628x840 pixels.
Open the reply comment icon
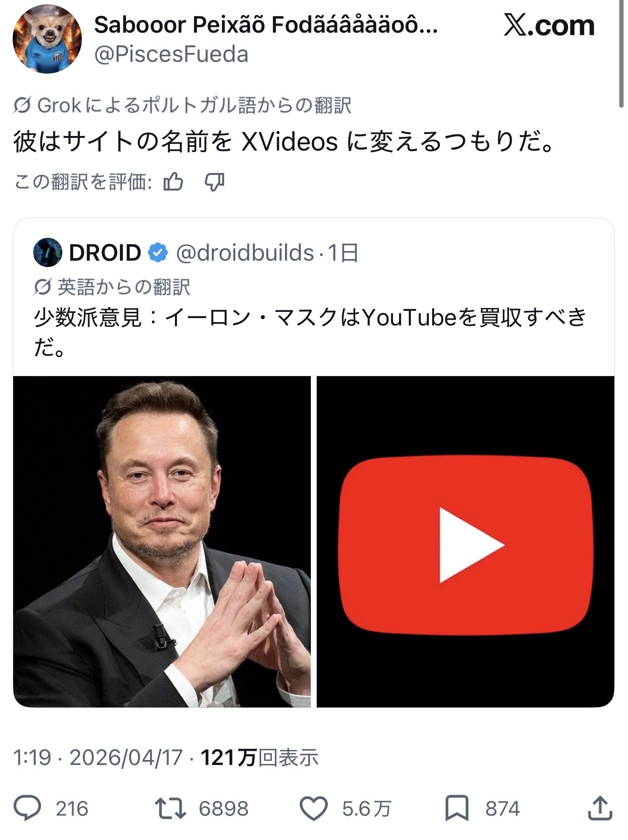(x=27, y=809)
